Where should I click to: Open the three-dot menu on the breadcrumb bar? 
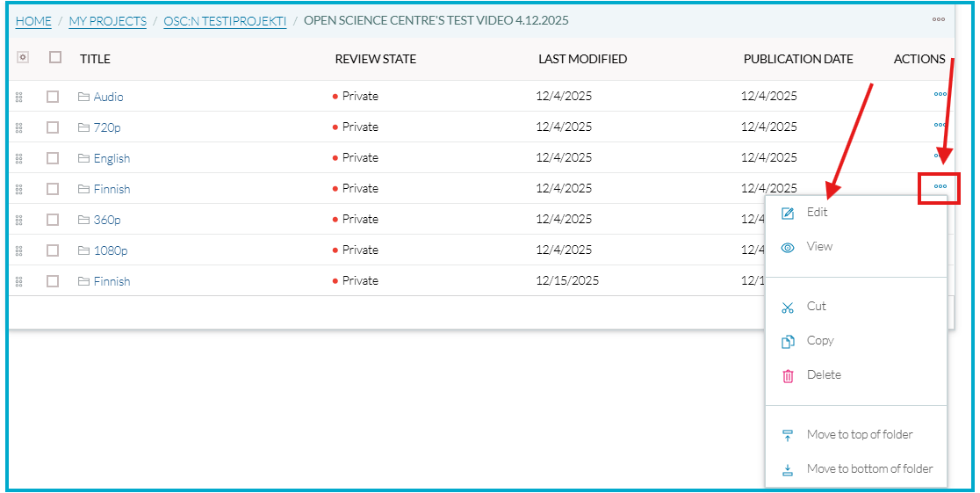939,19
